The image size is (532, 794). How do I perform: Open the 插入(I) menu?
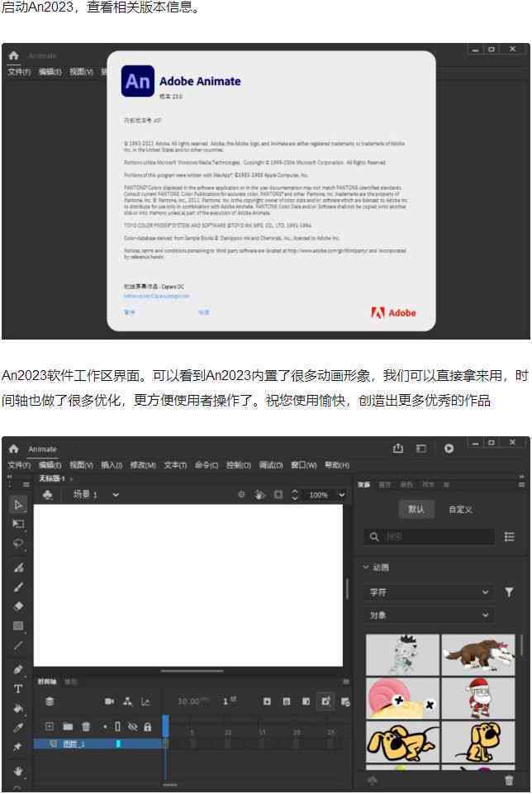(112, 465)
